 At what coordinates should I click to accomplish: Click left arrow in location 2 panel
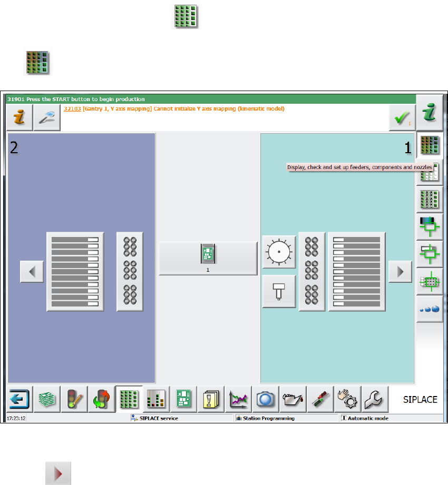pyautogui.click(x=32, y=272)
